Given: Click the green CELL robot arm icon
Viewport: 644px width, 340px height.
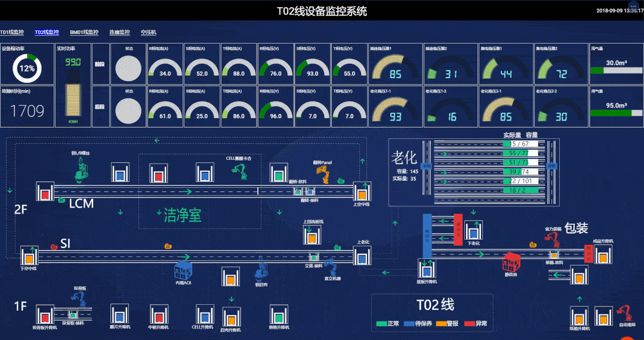Looking at the screenshot, I should coord(242,171).
